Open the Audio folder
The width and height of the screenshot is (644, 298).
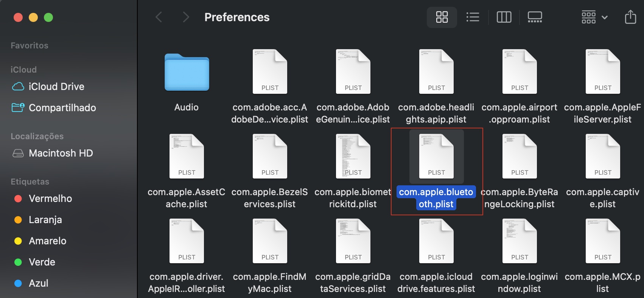(x=187, y=72)
